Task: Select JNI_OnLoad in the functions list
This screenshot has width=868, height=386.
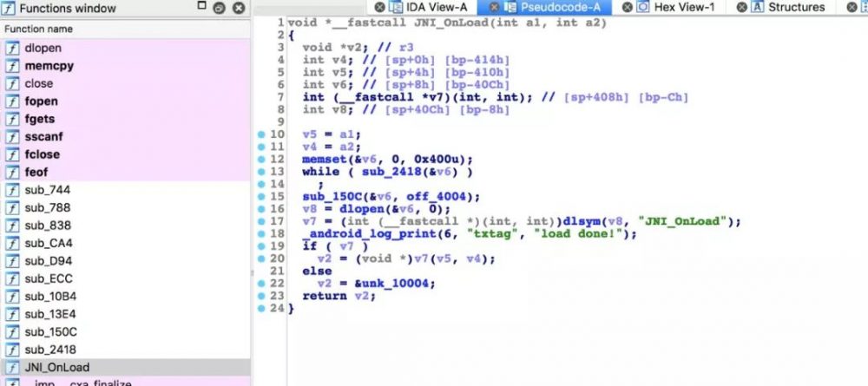Action: pyautogui.click(x=125, y=367)
